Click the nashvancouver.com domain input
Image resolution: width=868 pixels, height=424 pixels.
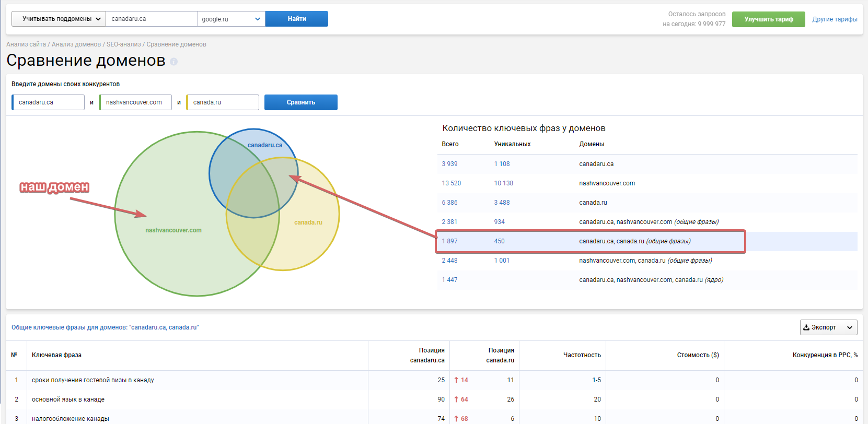click(x=136, y=102)
